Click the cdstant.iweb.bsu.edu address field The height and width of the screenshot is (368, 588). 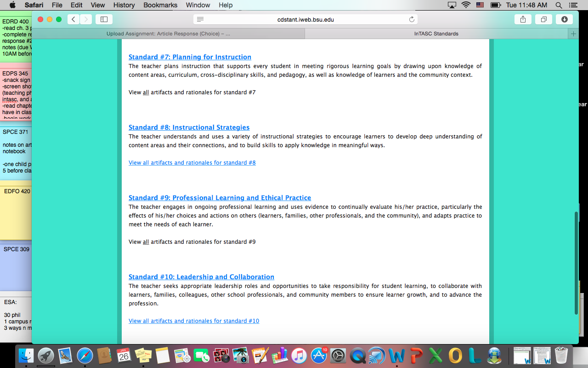point(305,19)
